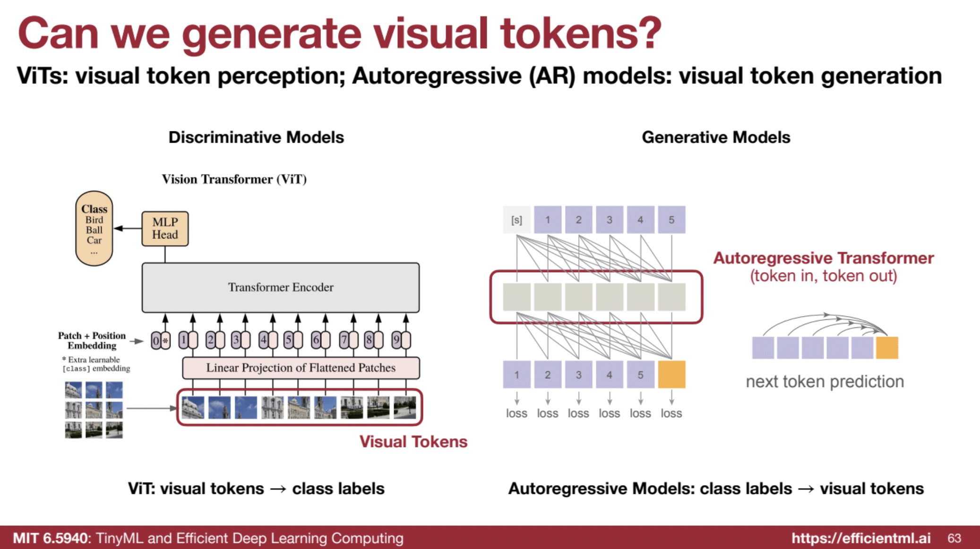
Task: Click the slide number 63
Action: [x=954, y=538]
